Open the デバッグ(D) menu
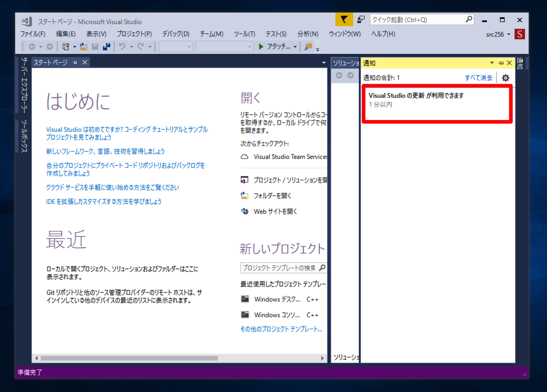The image size is (547, 392). click(175, 34)
